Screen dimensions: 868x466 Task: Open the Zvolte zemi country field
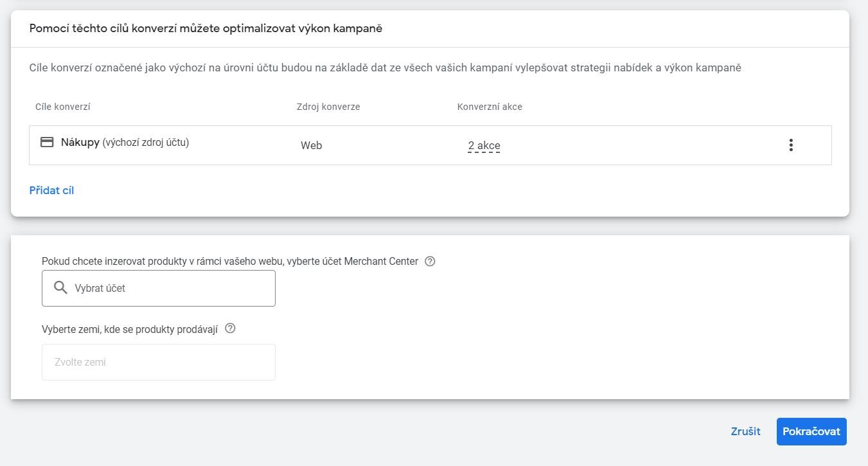point(159,362)
